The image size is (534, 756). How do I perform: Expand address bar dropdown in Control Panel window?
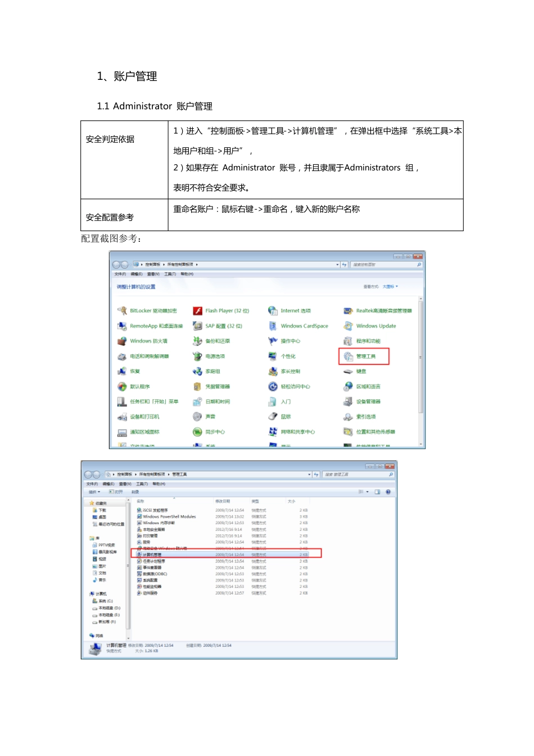point(337,264)
